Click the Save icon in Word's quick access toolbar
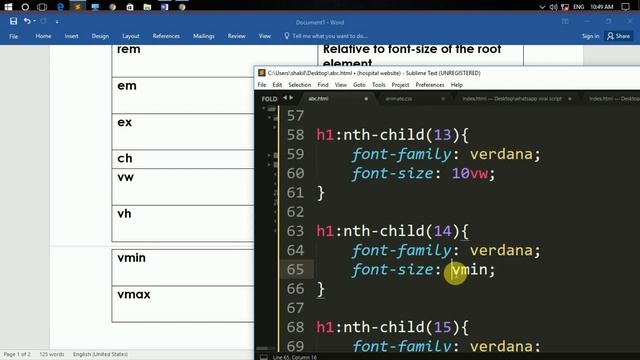This screenshot has height=360, width=640. tap(13, 21)
